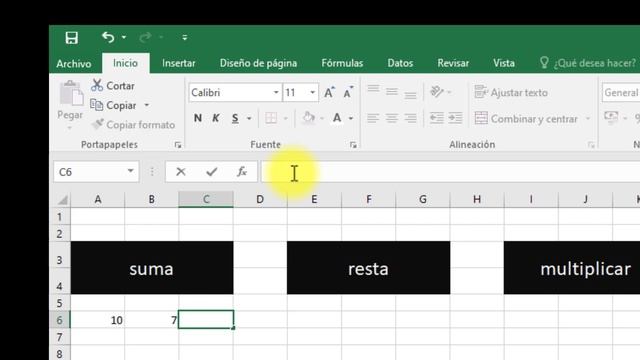640x360 pixels.
Task: Go to the Fórmulas tab
Action: 342,63
